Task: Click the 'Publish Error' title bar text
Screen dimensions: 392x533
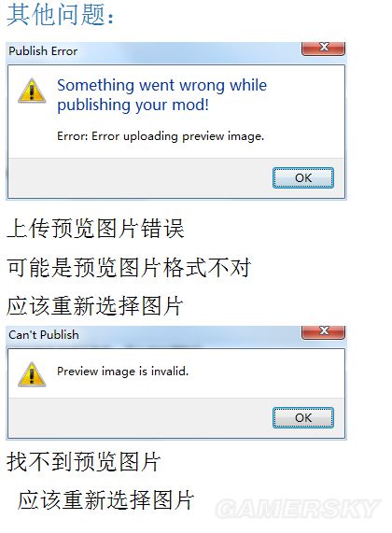Action: pos(43,51)
